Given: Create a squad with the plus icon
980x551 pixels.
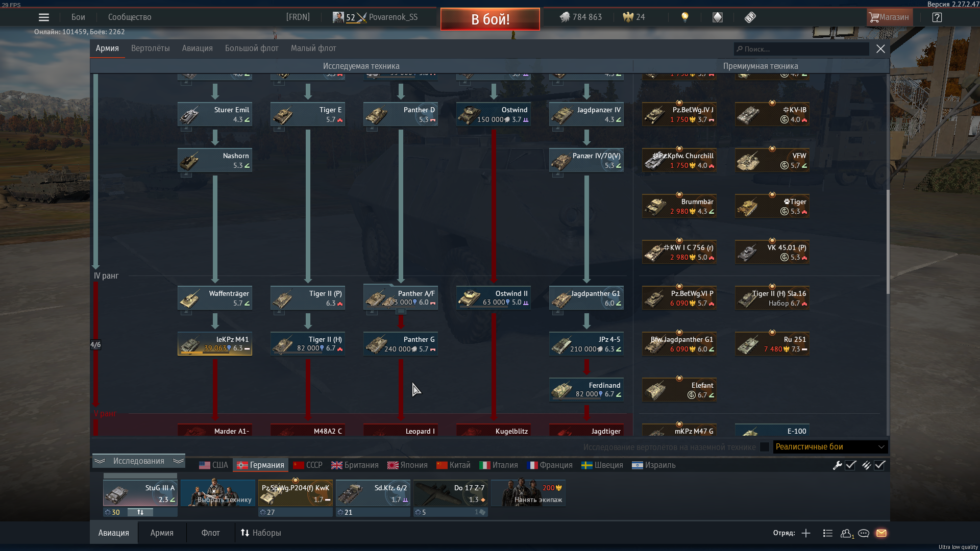Looking at the screenshot, I should (806, 533).
